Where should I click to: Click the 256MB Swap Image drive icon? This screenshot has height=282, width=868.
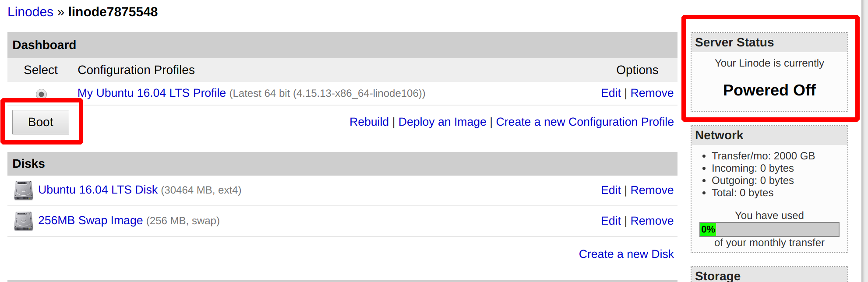(23, 221)
